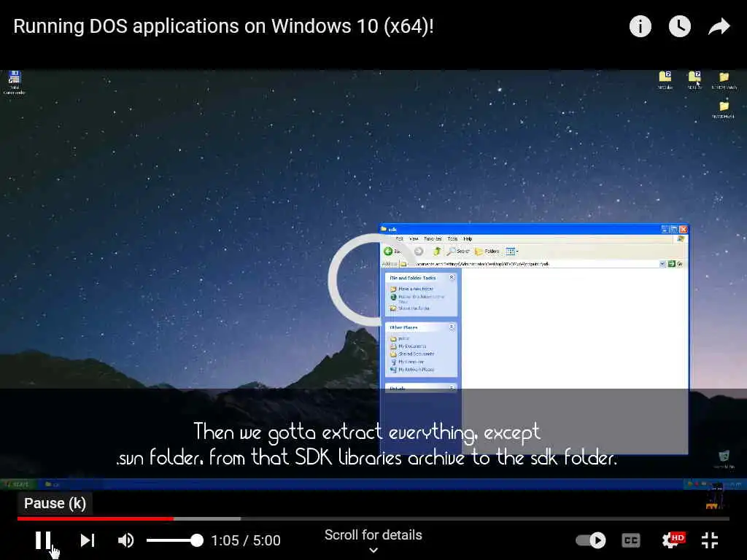Collapse File and Folder Tasks panel
This screenshot has width=747, height=560.
click(452, 277)
